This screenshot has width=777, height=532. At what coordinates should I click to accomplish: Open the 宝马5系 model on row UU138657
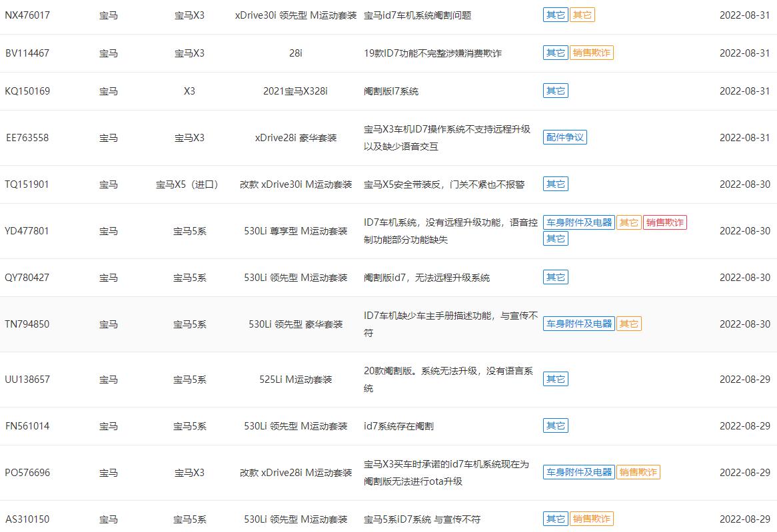pyautogui.click(x=189, y=379)
